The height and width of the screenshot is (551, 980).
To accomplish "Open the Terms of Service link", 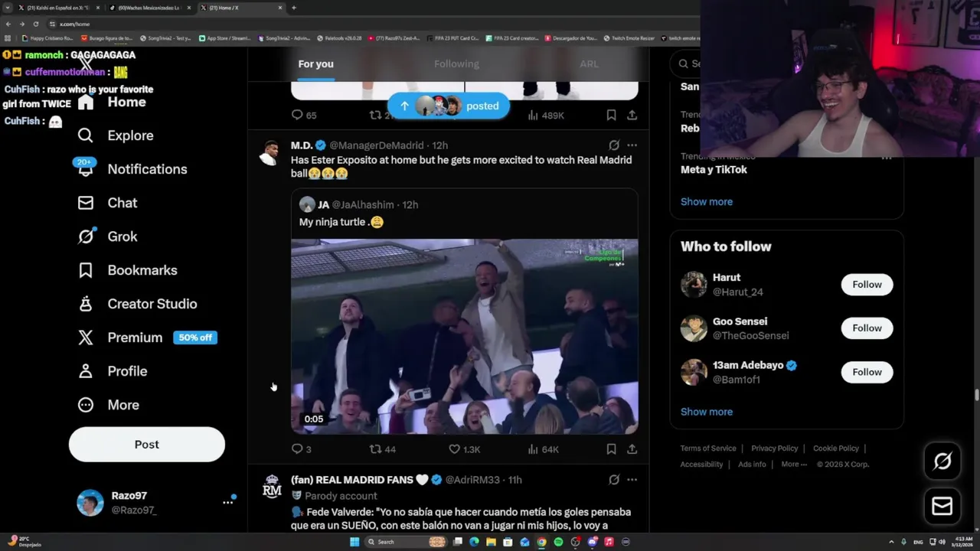I will [x=708, y=448].
